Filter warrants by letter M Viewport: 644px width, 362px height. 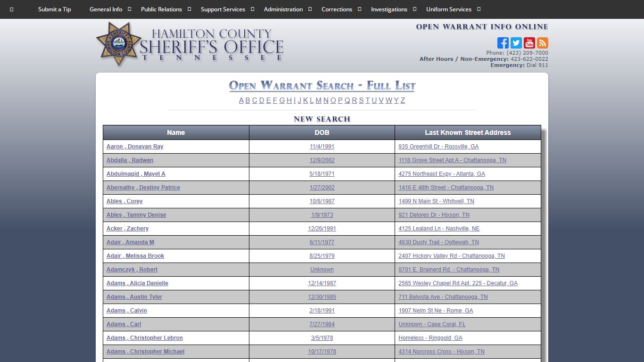[x=318, y=100]
